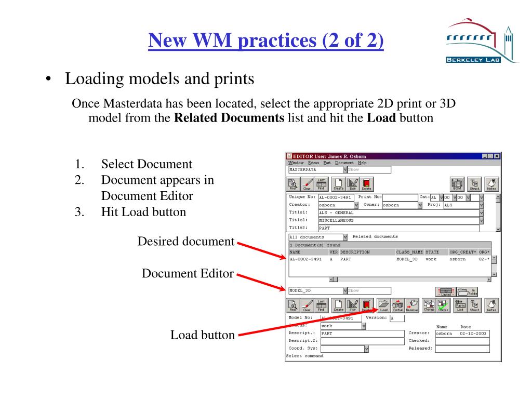The image size is (532, 399).
Task: Click the Released field
Action: 462,349
